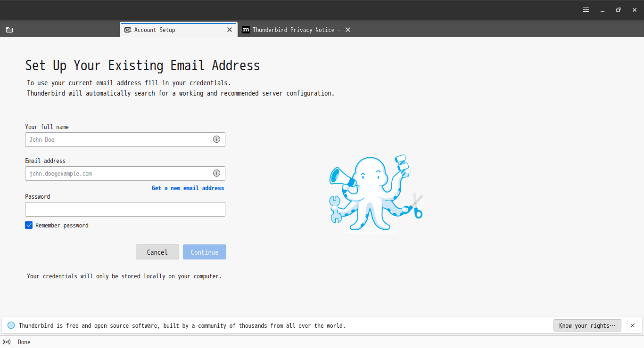
Task: Open Thunderbird hamburger application menu
Action: click(586, 9)
